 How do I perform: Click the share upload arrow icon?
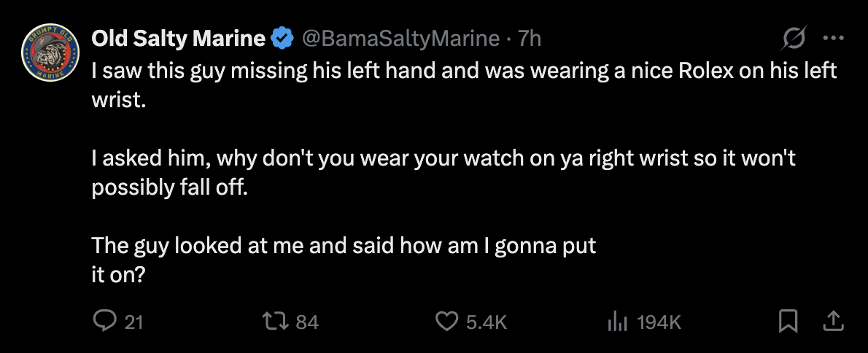[834, 321]
